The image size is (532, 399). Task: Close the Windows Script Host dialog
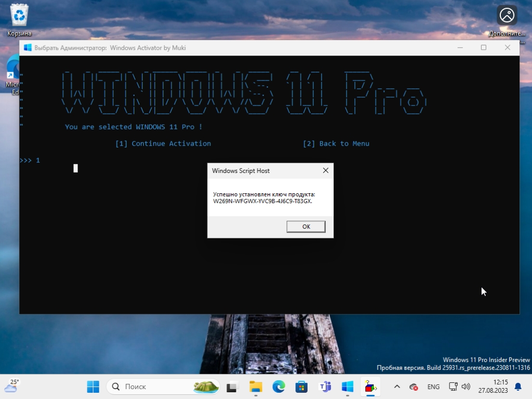click(x=326, y=170)
